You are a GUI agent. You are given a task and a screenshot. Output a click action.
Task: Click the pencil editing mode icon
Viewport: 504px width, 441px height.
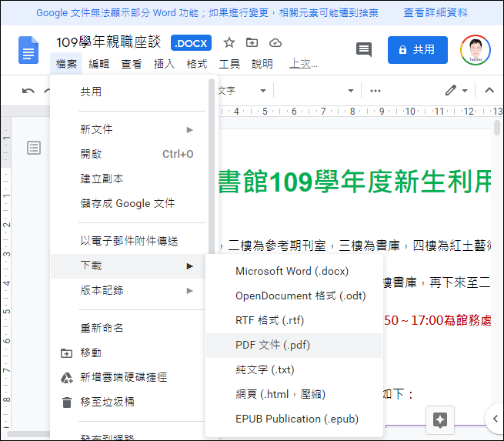tap(451, 91)
